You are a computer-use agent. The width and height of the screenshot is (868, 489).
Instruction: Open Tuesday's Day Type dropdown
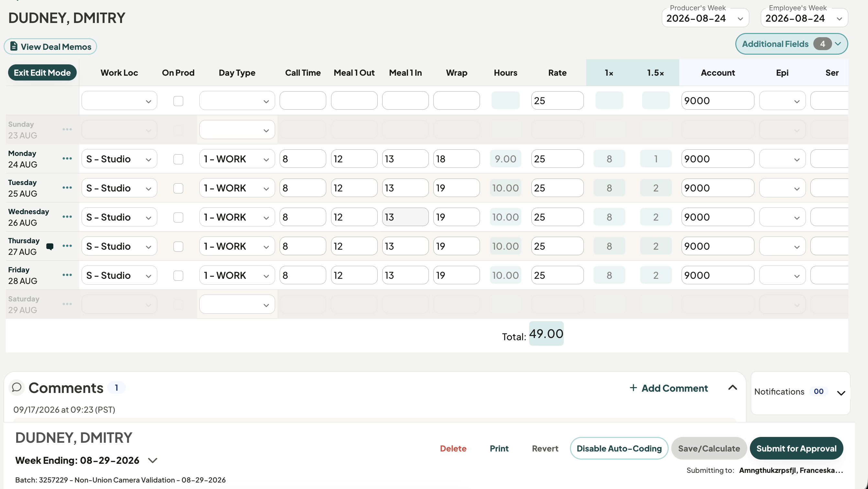tap(237, 188)
